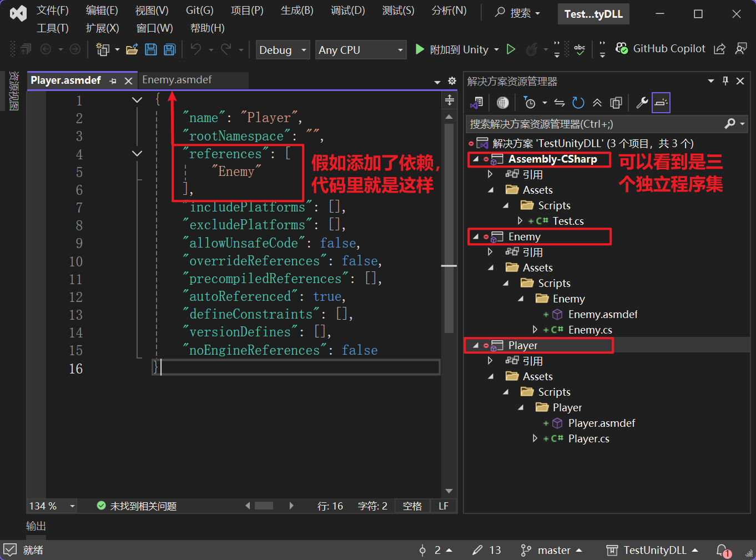Image resolution: width=756 pixels, height=560 pixels.
Task: Click the Open File folder icon
Action: (x=132, y=50)
